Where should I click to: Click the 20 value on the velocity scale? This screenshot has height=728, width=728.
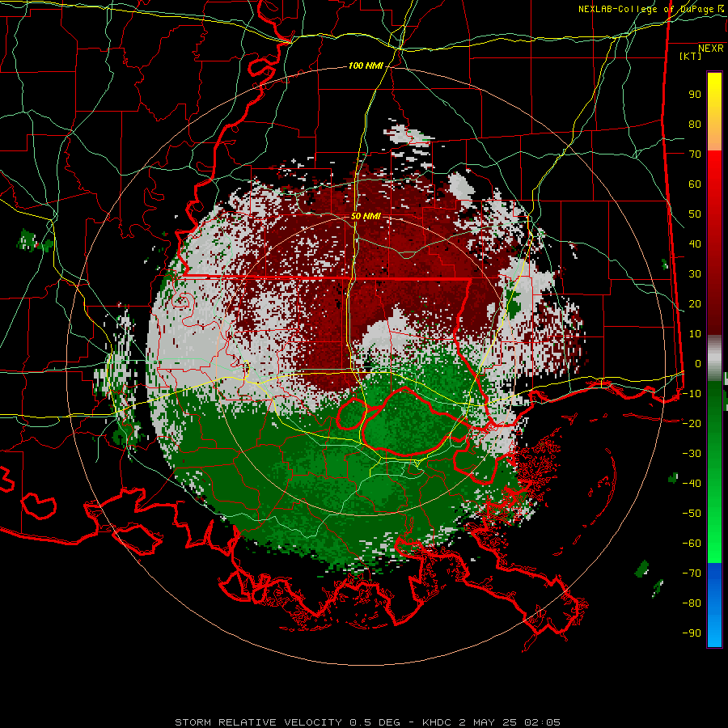[x=695, y=304]
